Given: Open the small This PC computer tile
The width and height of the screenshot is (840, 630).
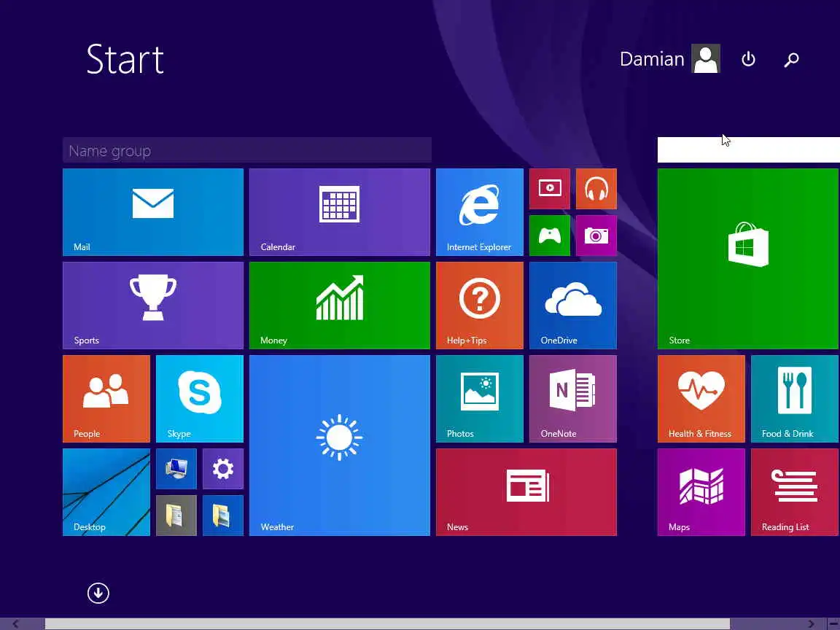Looking at the screenshot, I should coord(176,469).
